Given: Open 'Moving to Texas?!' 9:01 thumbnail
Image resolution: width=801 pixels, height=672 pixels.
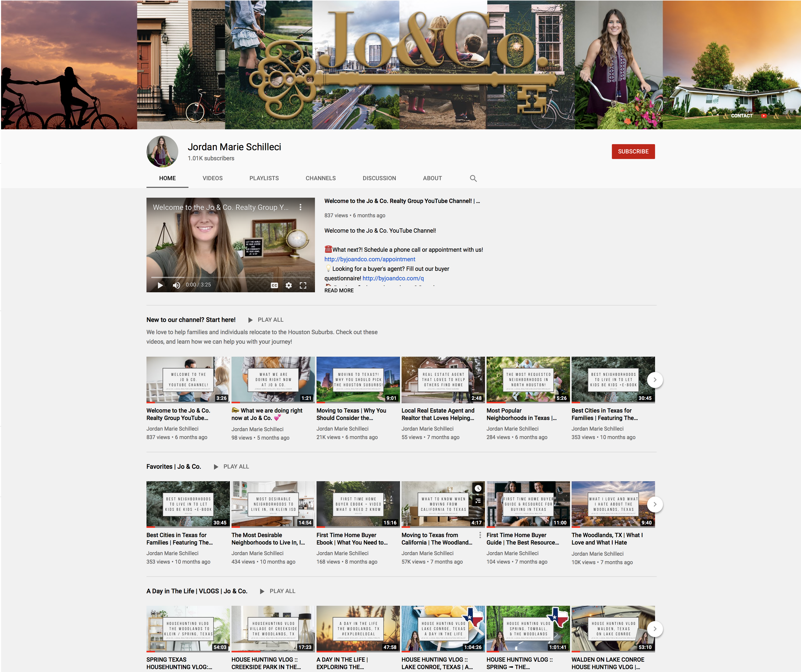Looking at the screenshot, I should pos(358,380).
